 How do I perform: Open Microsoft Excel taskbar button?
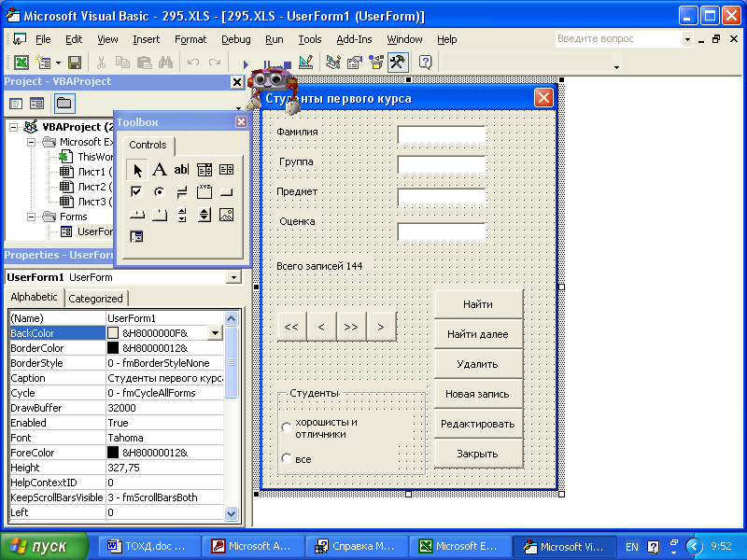(460, 546)
